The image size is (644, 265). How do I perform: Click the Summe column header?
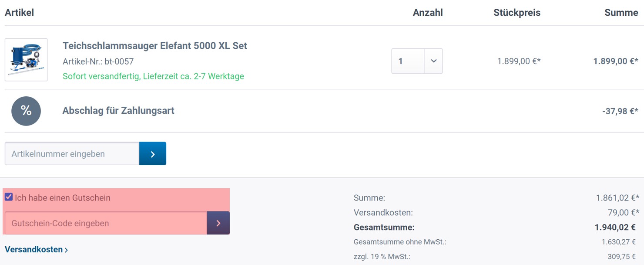click(621, 13)
